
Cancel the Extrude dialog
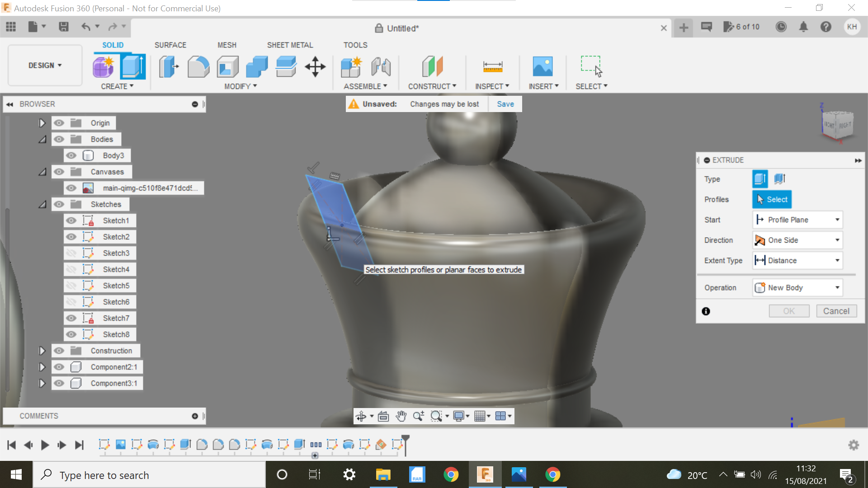coord(836,311)
